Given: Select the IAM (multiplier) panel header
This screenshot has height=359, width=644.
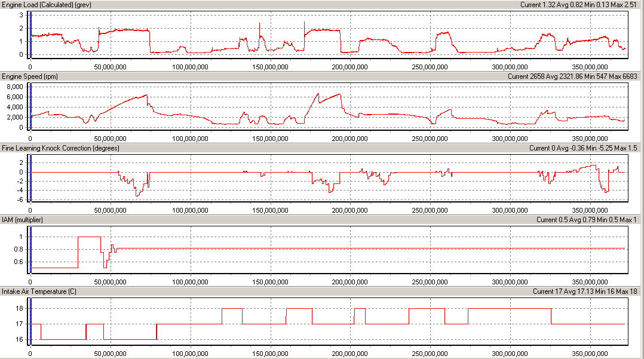Looking at the screenshot, I should tap(22, 220).
